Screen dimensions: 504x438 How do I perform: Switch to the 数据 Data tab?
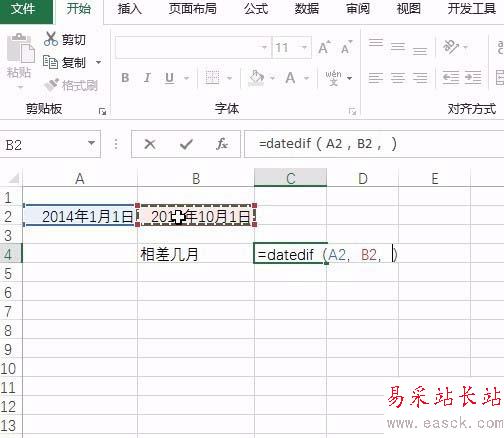click(x=307, y=9)
